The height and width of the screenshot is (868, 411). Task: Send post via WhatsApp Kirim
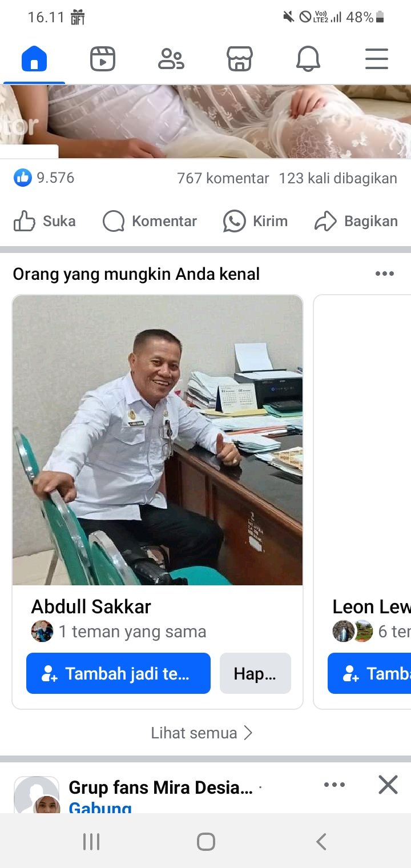(x=255, y=221)
